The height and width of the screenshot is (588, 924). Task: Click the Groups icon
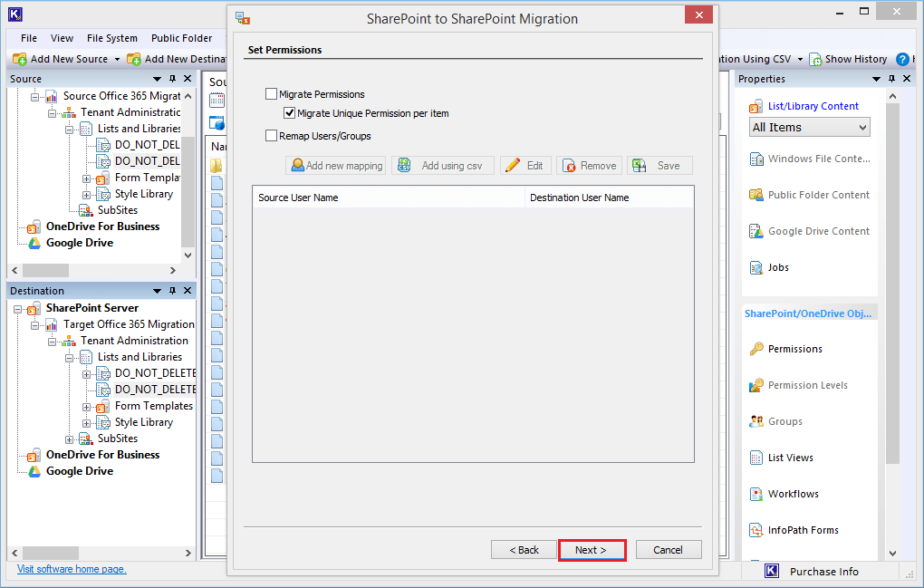(756, 421)
